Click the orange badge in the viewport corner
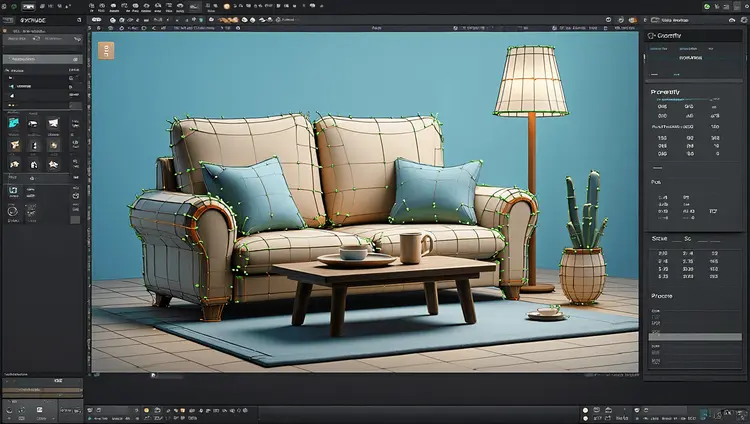This screenshot has height=424, width=750. click(108, 50)
